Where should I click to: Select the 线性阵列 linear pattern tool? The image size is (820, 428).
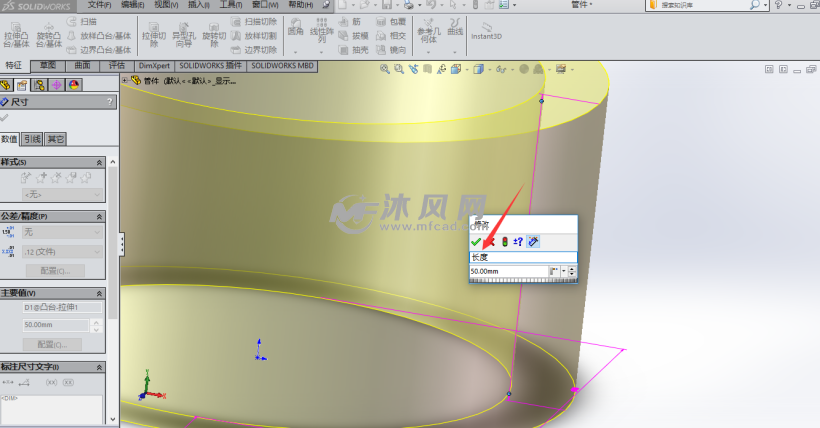(x=322, y=30)
